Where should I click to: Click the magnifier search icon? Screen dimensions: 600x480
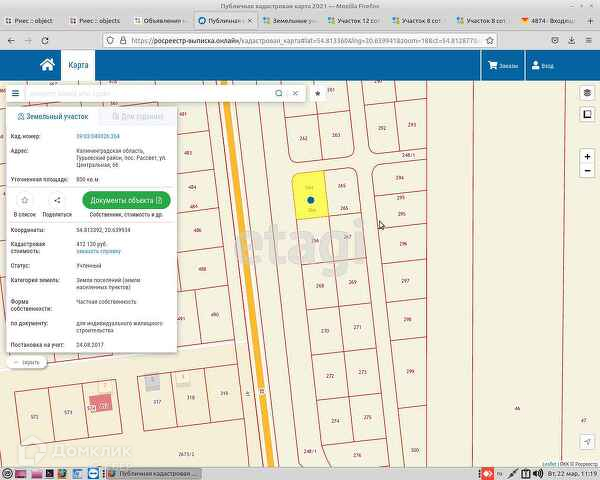(279, 93)
